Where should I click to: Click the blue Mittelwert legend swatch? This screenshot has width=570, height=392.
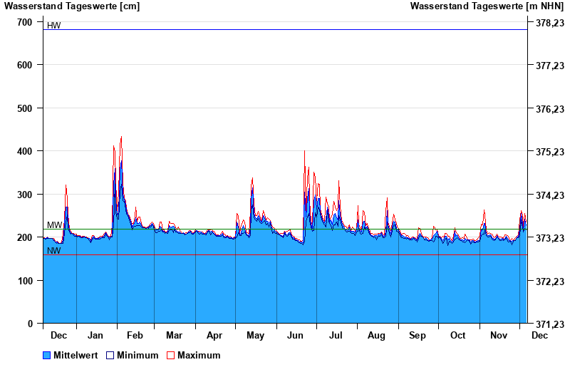coord(47,355)
